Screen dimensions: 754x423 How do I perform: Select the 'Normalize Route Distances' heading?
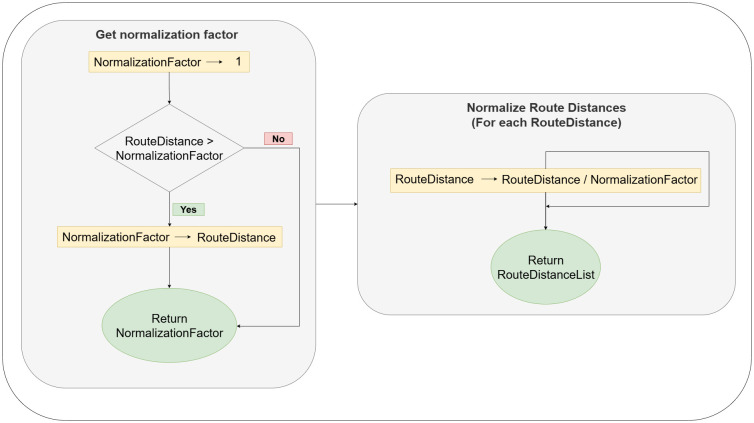[x=546, y=108]
